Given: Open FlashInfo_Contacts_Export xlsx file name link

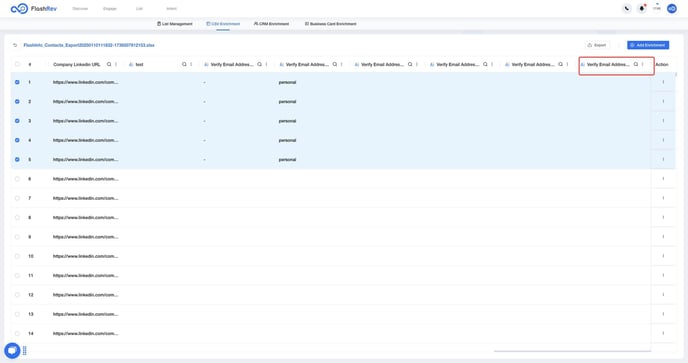Looking at the screenshot, I should [89, 45].
